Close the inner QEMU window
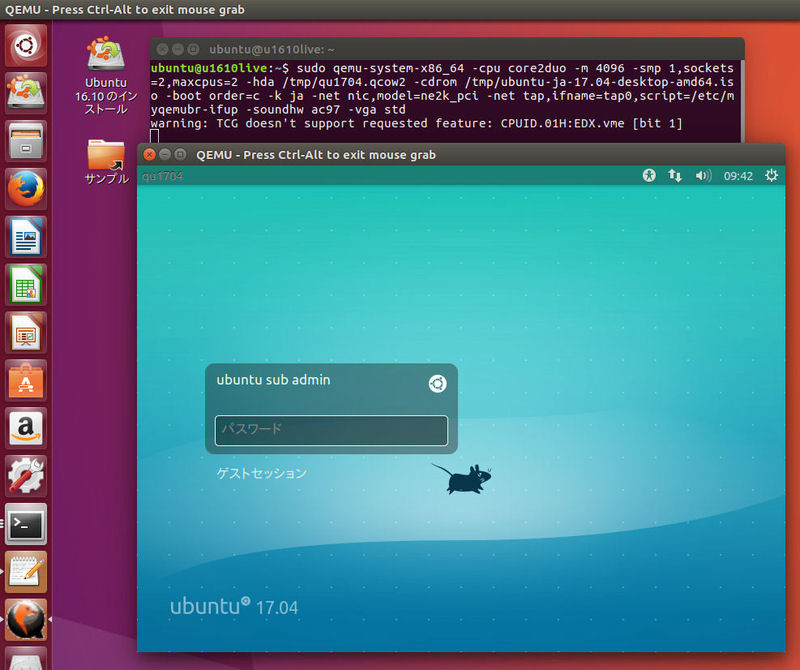Viewport: 800px width, 670px height. [149, 155]
